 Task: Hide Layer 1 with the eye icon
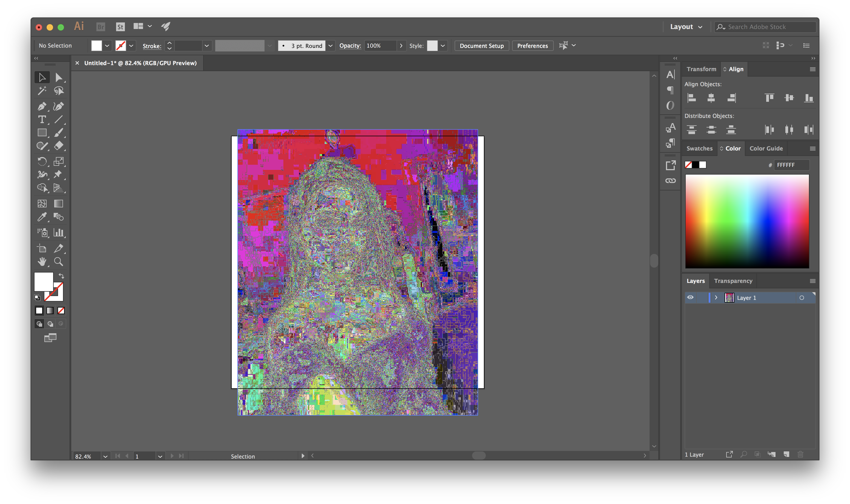(x=690, y=297)
